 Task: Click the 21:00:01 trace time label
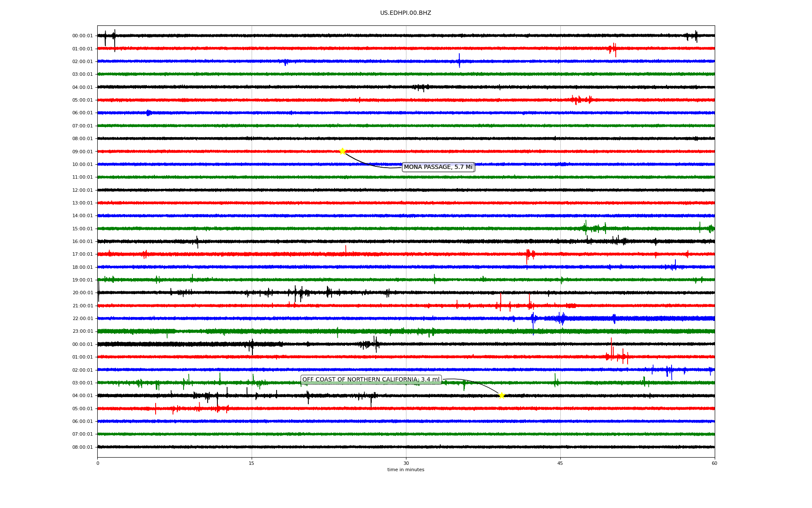tap(82, 306)
